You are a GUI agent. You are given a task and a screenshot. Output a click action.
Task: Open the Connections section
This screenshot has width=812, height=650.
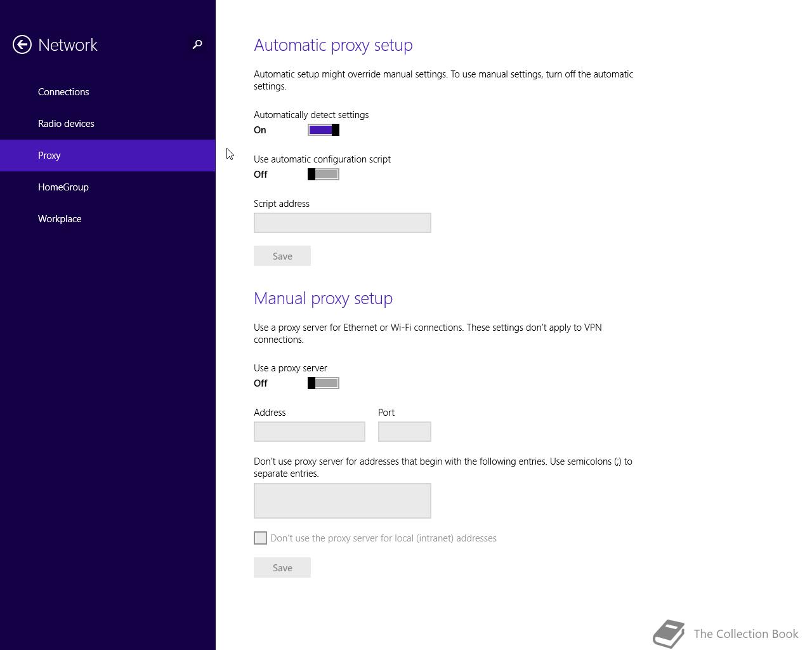click(x=108, y=92)
